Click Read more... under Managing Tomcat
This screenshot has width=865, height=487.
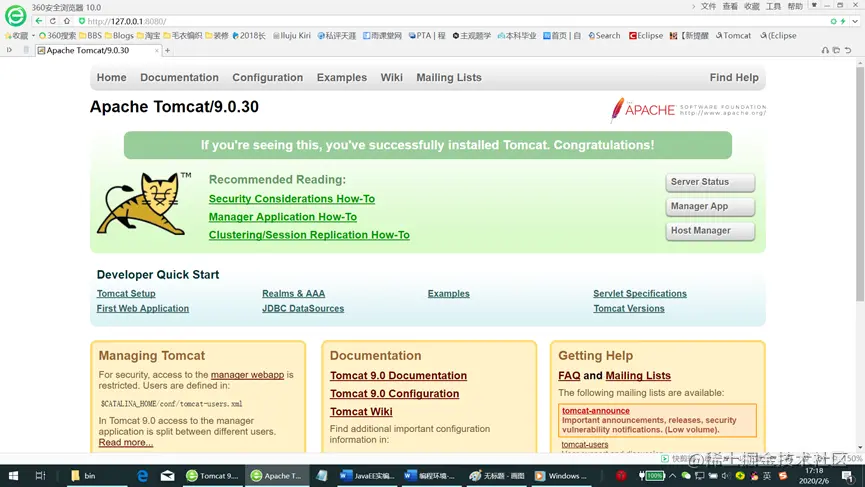[126, 442]
